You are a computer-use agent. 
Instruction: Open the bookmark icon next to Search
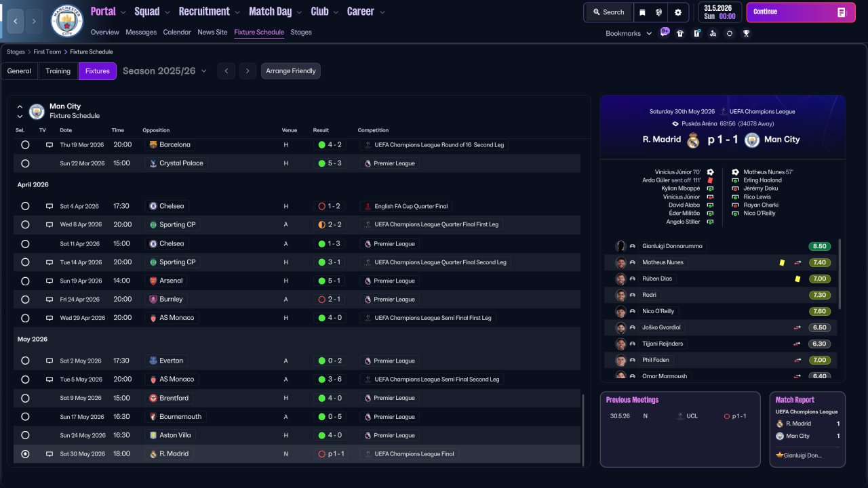pos(642,12)
